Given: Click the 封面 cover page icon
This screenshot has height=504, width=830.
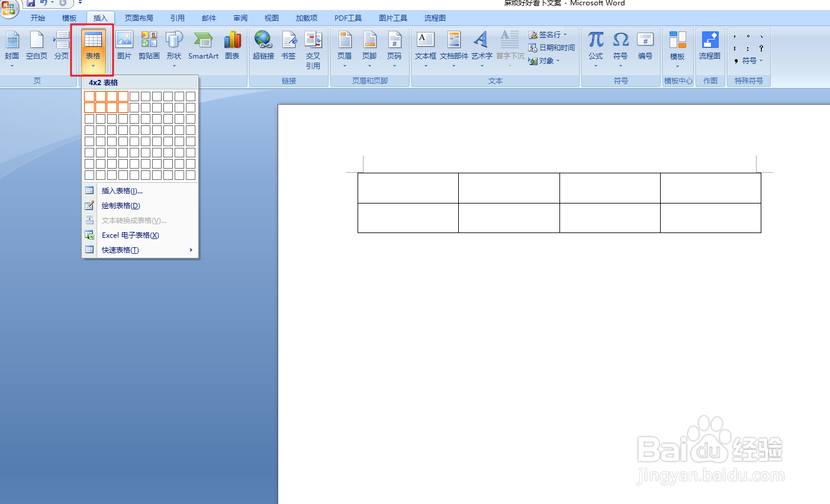Looking at the screenshot, I should click(x=12, y=40).
